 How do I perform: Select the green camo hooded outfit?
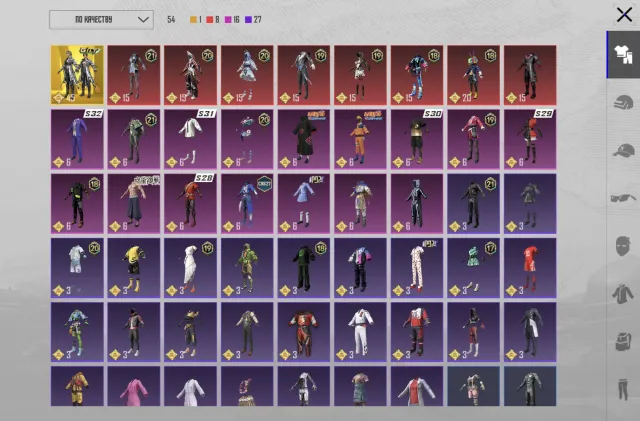[247, 268]
